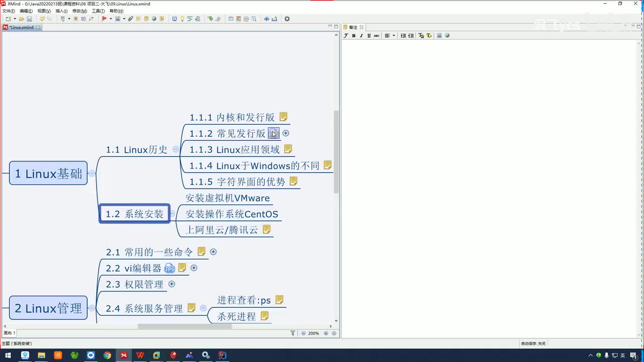This screenshot has height=362, width=644.
Task: Toggle bold in notes toolbar
Action: pos(354,36)
